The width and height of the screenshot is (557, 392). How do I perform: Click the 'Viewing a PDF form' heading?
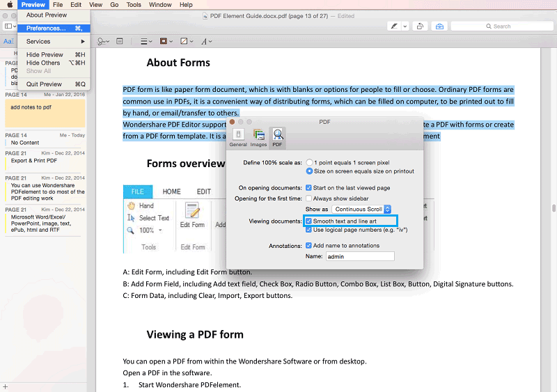click(195, 334)
